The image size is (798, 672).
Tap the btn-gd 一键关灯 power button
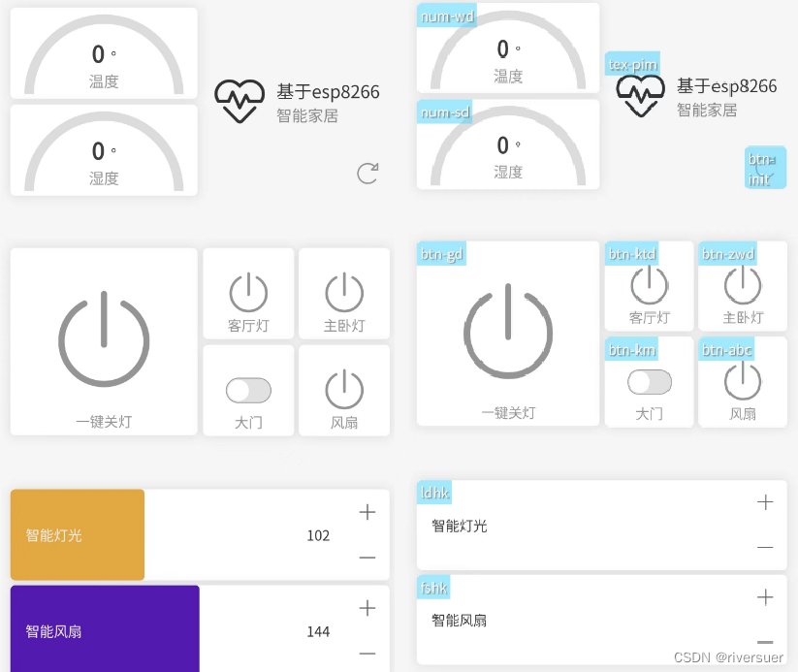[x=508, y=334]
